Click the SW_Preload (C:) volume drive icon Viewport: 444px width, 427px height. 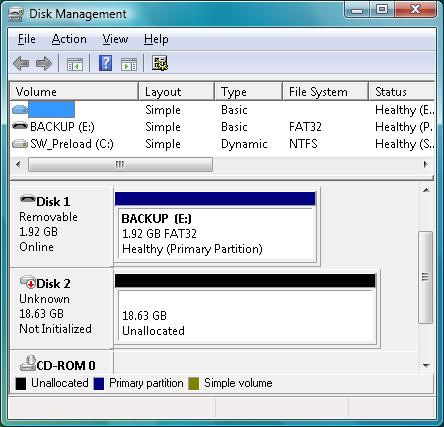click(20, 144)
